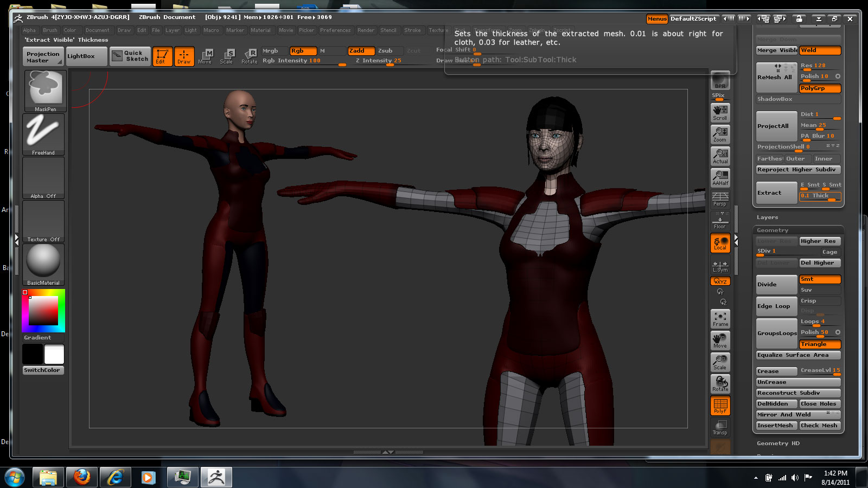Click the Z rotation axis icon
The height and width of the screenshot is (488, 868).
tap(723, 302)
